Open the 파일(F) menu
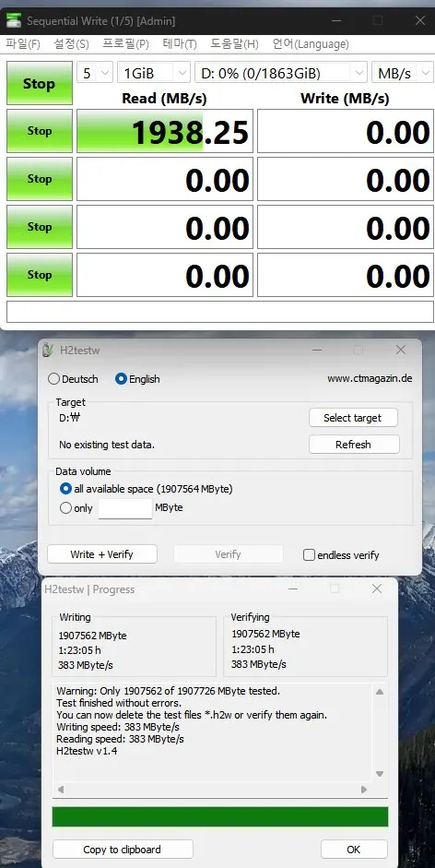The image size is (435, 868). tap(23, 43)
